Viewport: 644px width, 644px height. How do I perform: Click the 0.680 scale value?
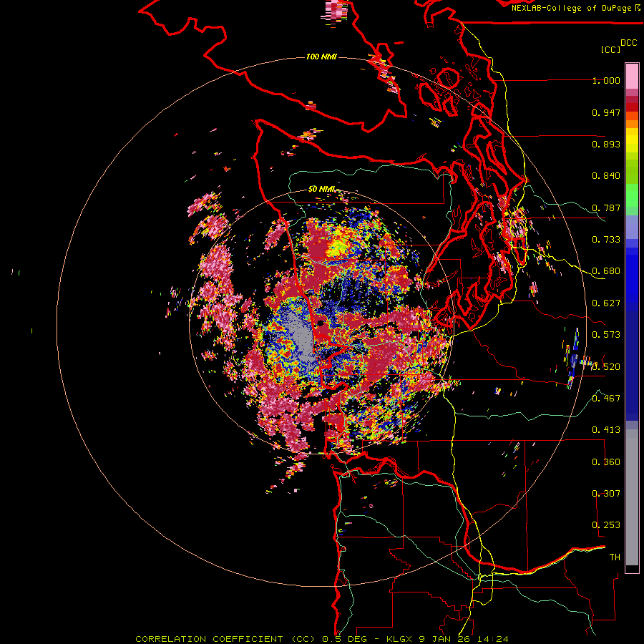606,271
